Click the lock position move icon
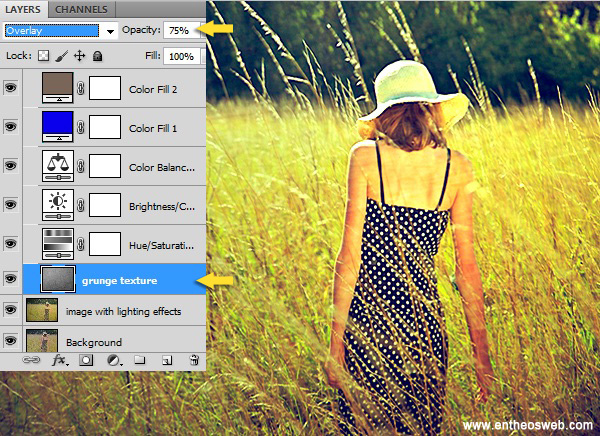Image resolution: width=600 pixels, height=436 pixels. point(79,58)
